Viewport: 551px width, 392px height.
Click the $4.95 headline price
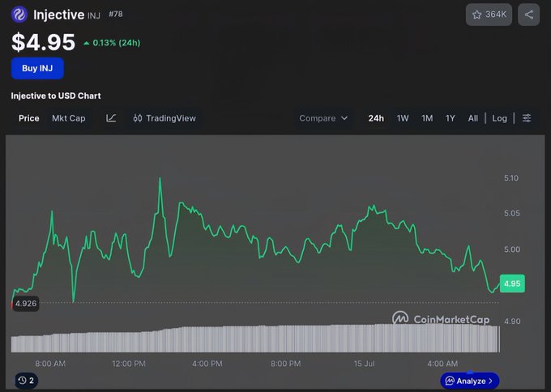(43, 42)
